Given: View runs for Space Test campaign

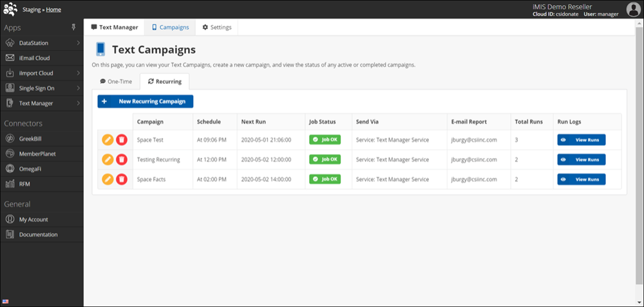Looking at the screenshot, I should pyautogui.click(x=581, y=140).
